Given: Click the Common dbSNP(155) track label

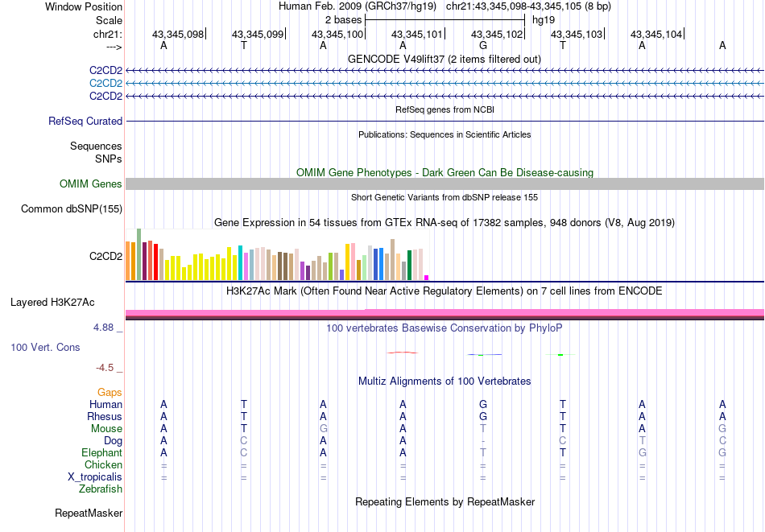Looking at the screenshot, I should [72, 208].
